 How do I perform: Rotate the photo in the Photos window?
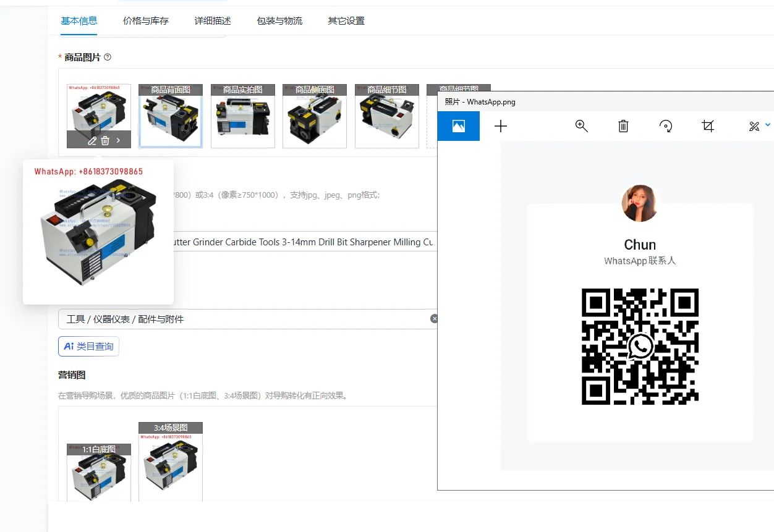tap(666, 126)
